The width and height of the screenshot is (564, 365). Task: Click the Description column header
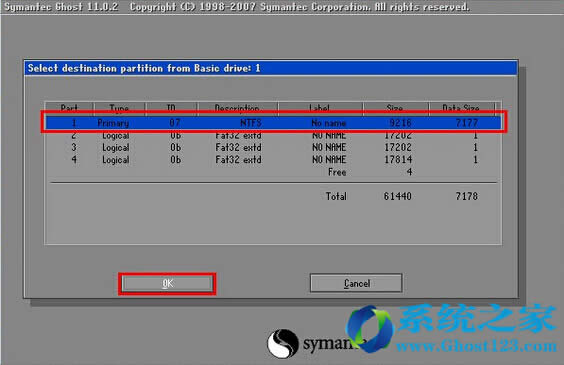tap(237, 108)
